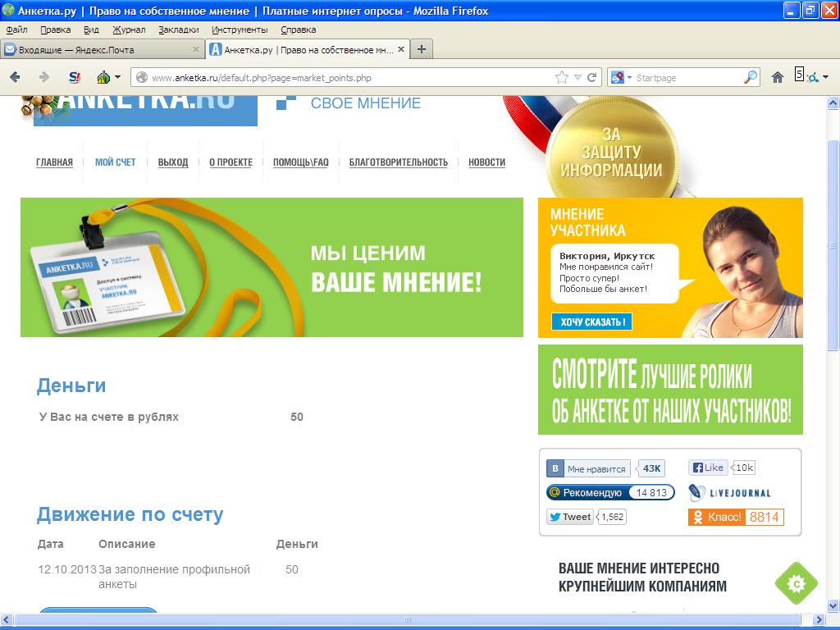
Task: Click the search magnifier icon
Action: tap(751, 78)
